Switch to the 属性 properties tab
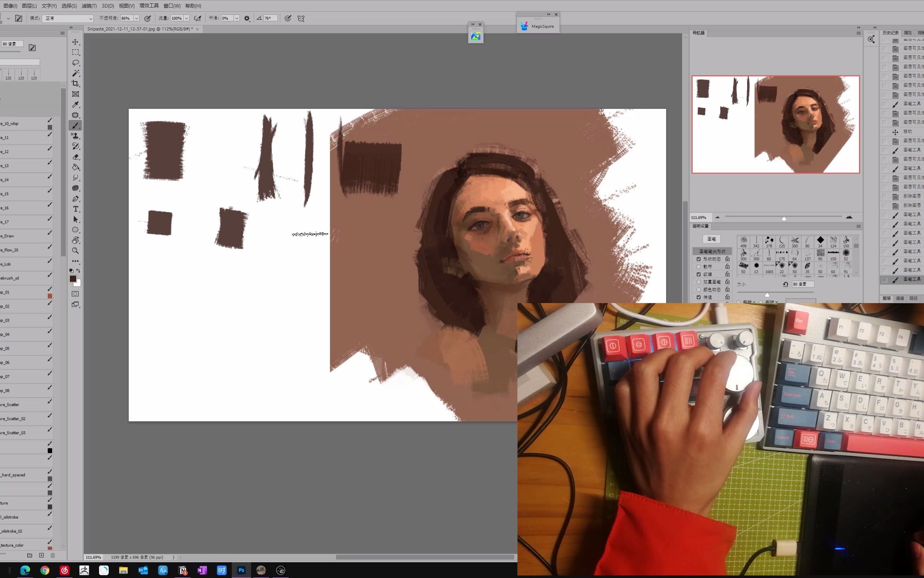Viewport: 924px width, 578px height. 908,33
